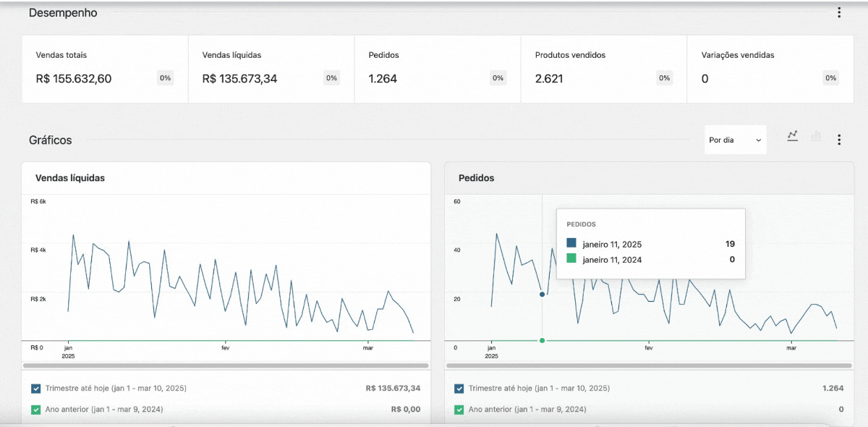Viewport: 868px width, 427px height.
Task: Switch to bar chart view
Action: [x=816, y=135]
